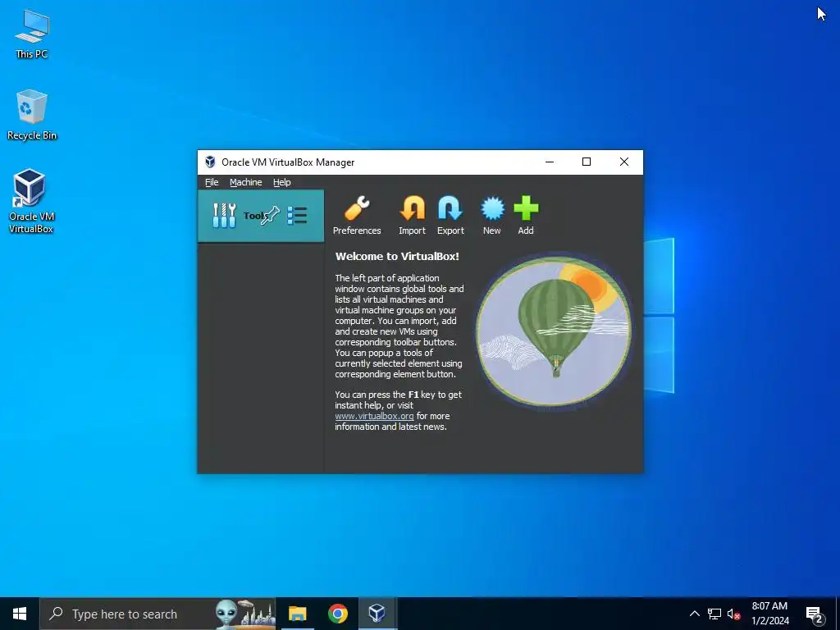Click the Welcome to VirtualBox! heading
This screenshot has width=840, height=630.
(x=397, y=256)
